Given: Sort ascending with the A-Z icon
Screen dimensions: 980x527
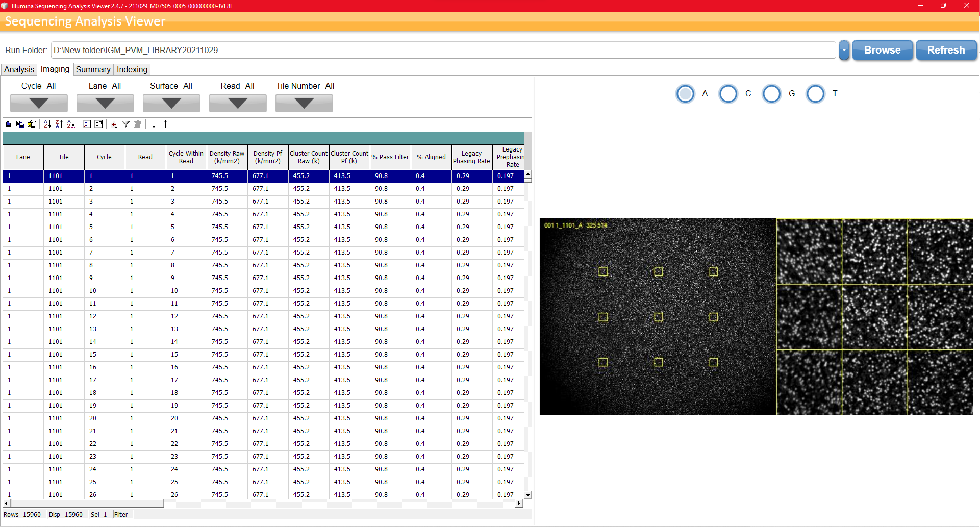Looking at the screenshot, I should (x=47, y=124).
